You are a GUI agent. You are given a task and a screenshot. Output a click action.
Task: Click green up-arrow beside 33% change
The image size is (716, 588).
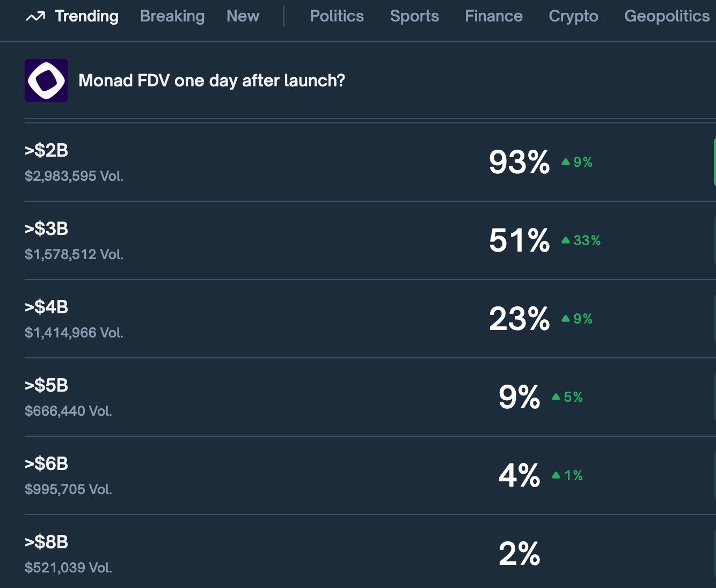565,240
